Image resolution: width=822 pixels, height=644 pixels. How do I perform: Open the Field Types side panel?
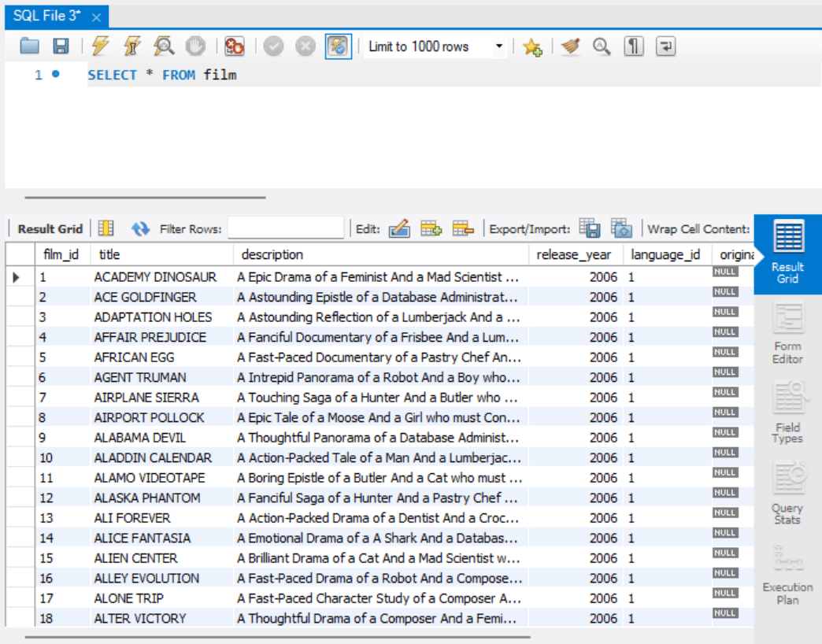click(x=787, y=413)
